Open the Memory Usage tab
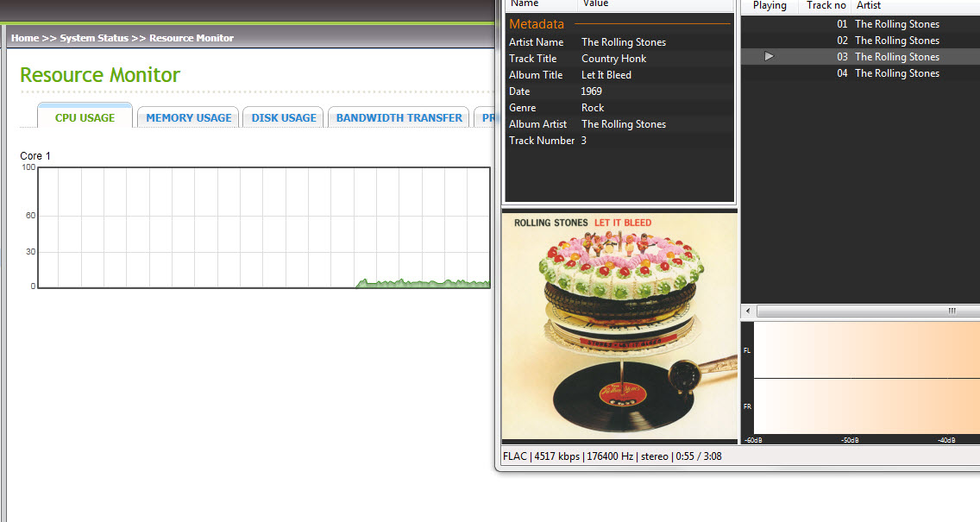 pyautogui.click(x=188, y=117)
